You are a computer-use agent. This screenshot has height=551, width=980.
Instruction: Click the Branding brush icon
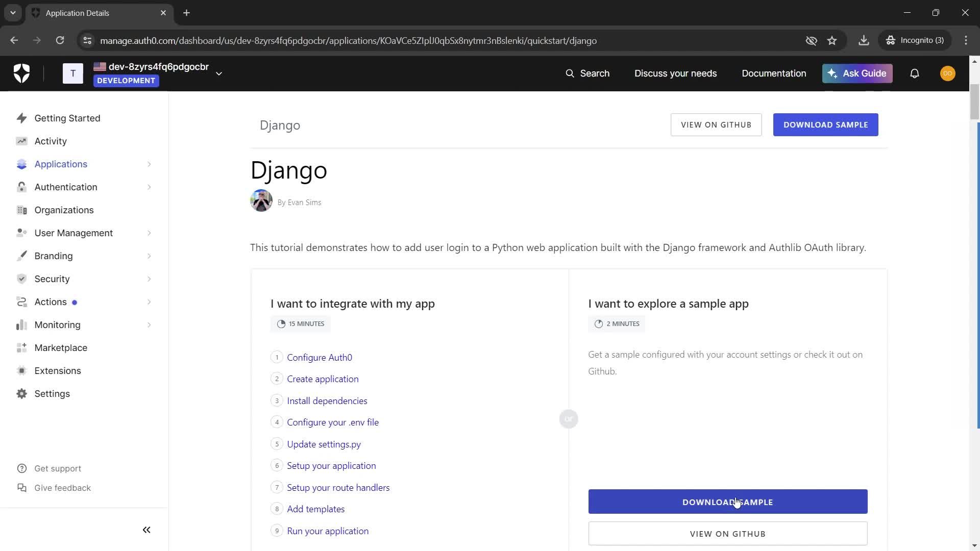(x=21, y=256)
